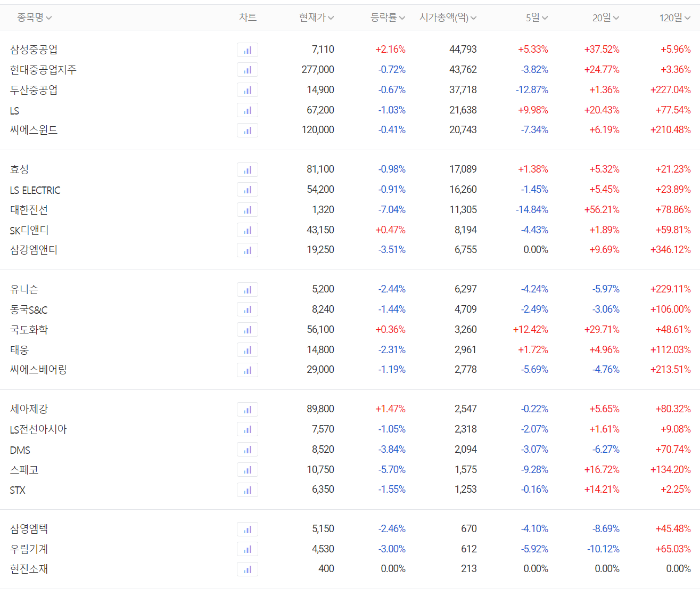Open stock 씨에스윈드

point(34,130)
